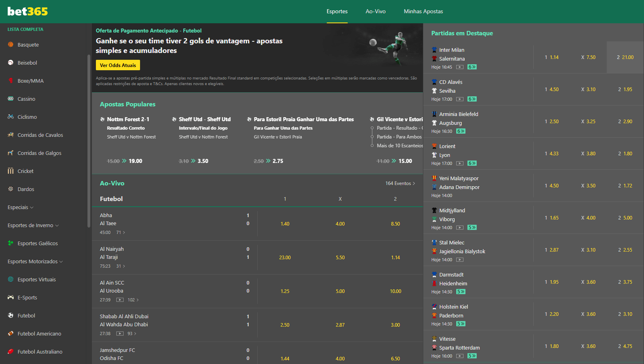Viewport: 644px width, 364px height.
Task: Switch to Ao-Vivo tab
Action: (x=376, y=11)
